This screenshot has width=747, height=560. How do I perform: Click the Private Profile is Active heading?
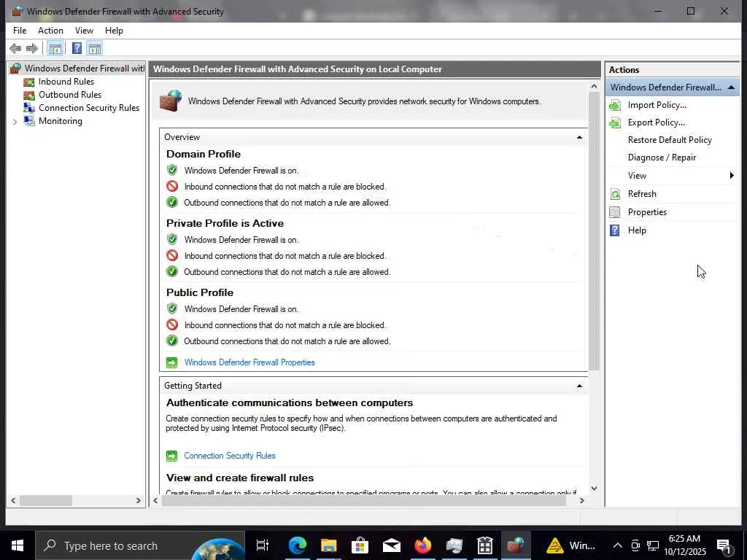tap(225, 223)
